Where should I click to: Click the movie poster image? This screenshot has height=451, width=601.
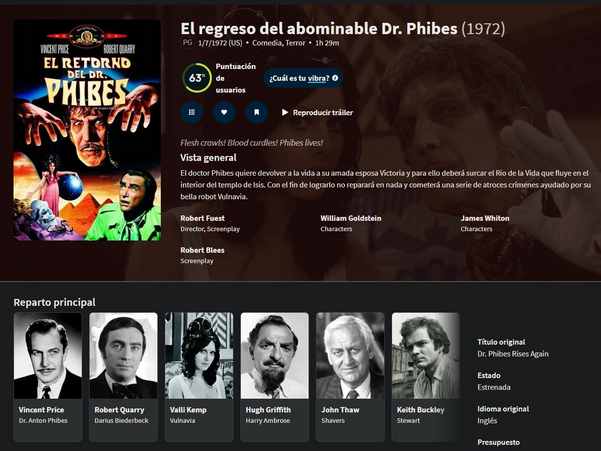(x=87, y=130)
